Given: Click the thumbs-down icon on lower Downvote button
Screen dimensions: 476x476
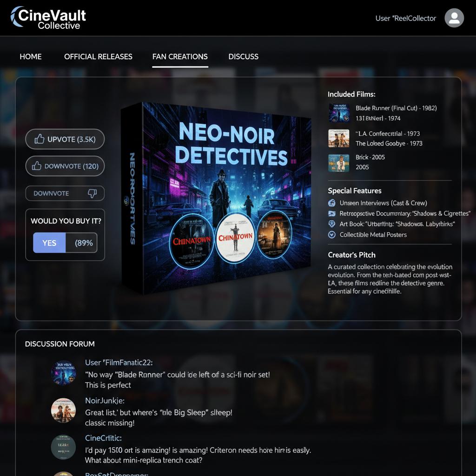Looking at the screenshot, I should 92,193.
